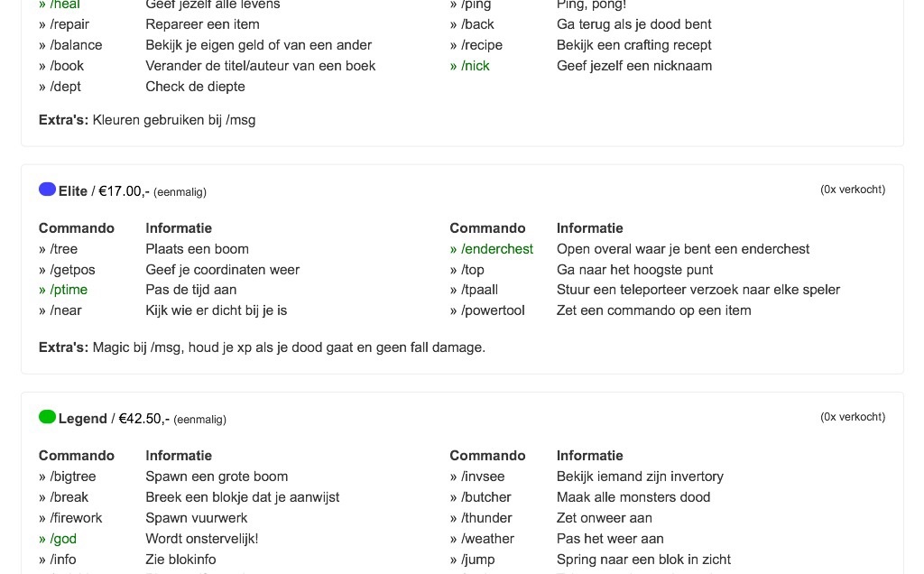Screen dimensions: 924x574
Task: Click the Elite rank heading
Action: 73,191
